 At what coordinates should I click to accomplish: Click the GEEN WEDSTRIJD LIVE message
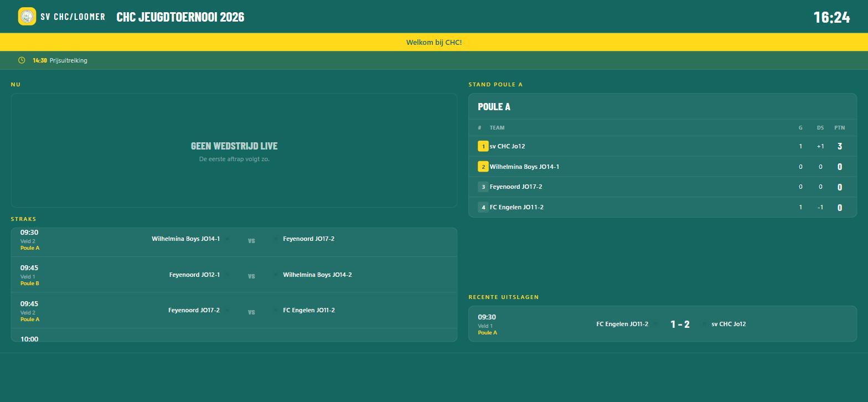click(x=234, y=146)
